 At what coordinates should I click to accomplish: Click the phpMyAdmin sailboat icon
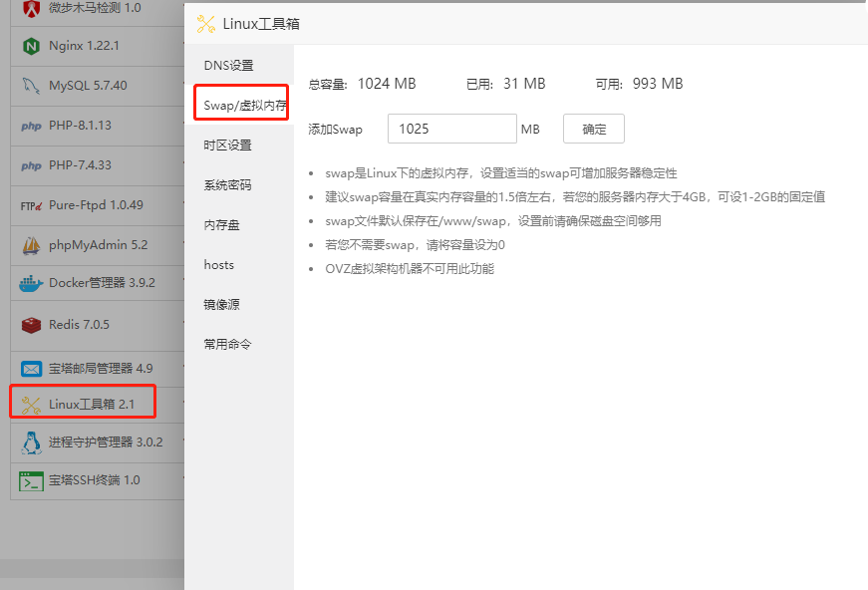pos(31,245)
